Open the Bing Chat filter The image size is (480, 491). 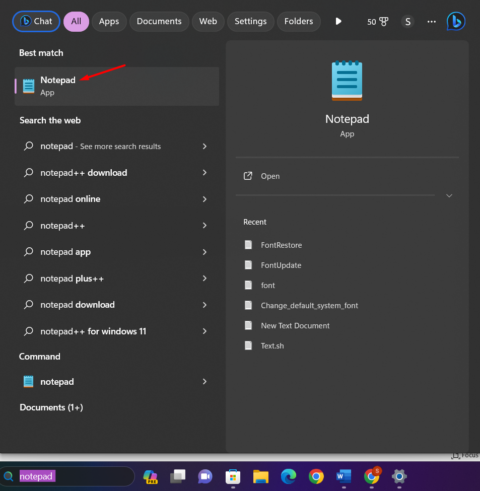click(x=36, y=21)
